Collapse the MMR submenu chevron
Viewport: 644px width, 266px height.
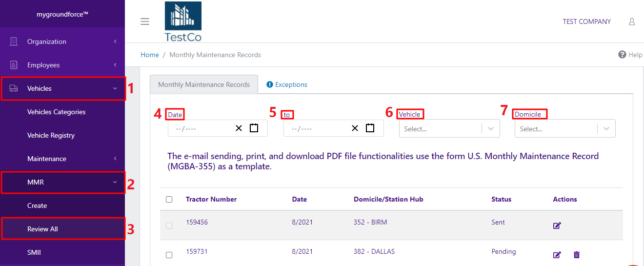[115, 182]
